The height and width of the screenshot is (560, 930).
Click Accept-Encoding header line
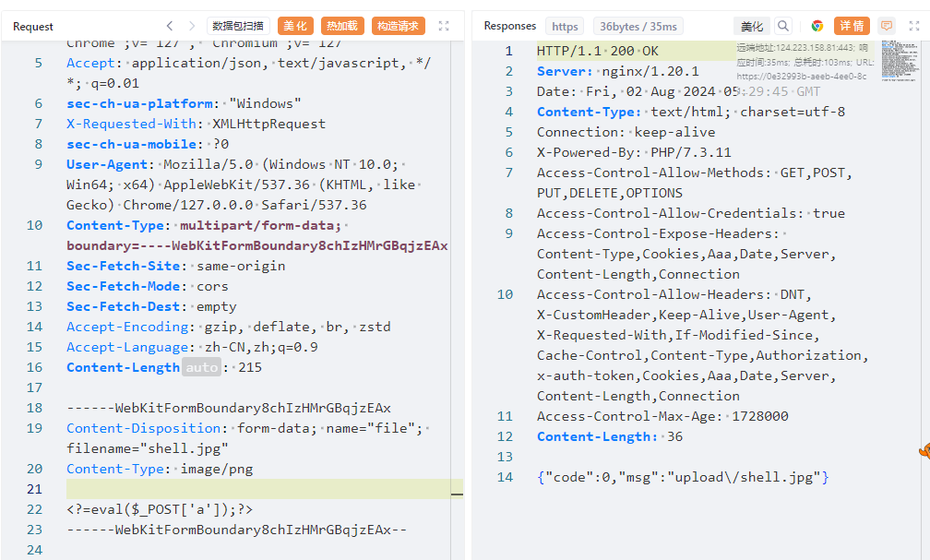(229, 327)
